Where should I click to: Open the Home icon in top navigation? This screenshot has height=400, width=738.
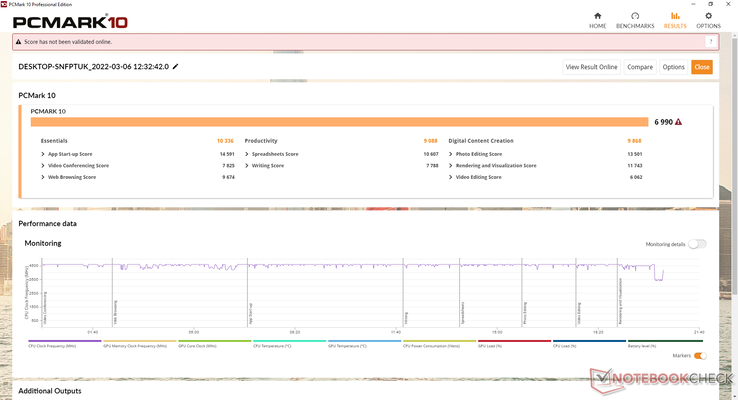[597, 16]
